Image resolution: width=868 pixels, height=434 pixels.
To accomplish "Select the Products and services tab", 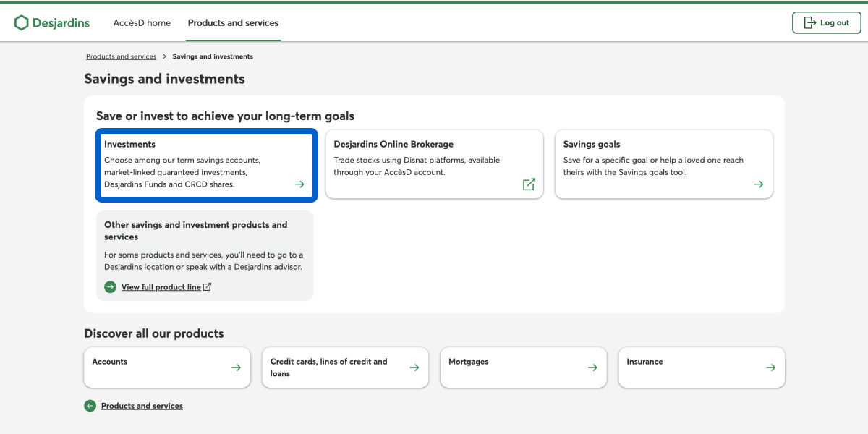I will (233, 23).
